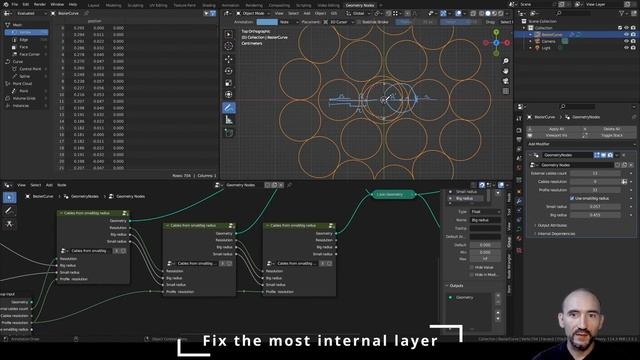Image resolution: width=640 pixels, height=360 pixels.
Task: Switch to the Geometry Nodes workspace tab
Action: tap(360, 5)
